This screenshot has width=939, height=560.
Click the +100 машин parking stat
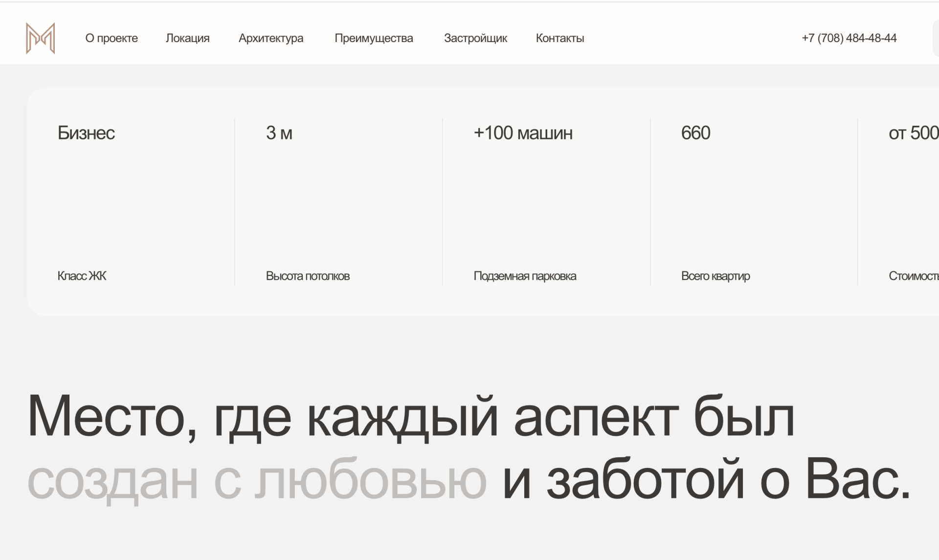(523, 133)
